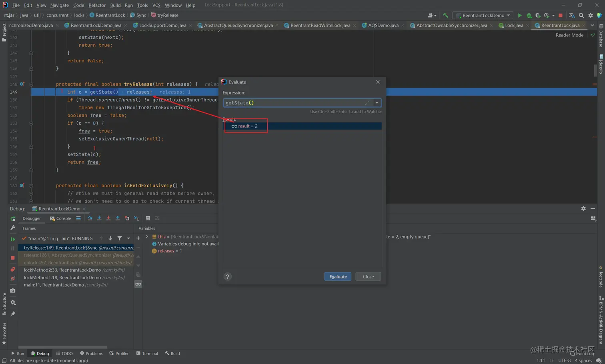Click the Evaluate button
605x364 pixels.
coord(338,276)
